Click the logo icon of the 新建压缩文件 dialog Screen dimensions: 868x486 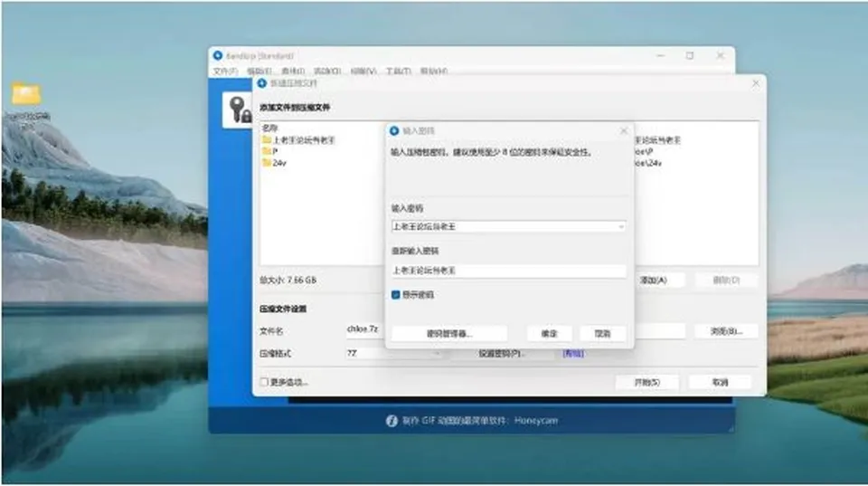click(262, 83)
